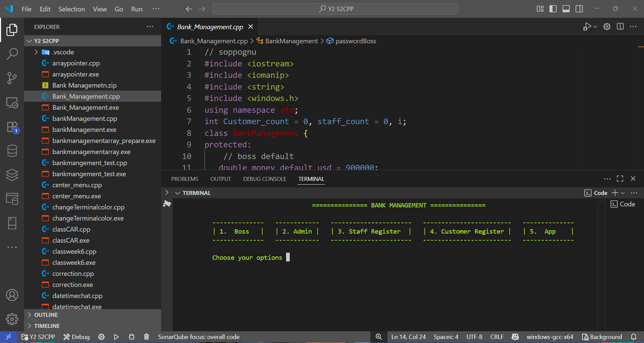This screenshot has width=644, height=343.
Task: Switch to the PROBLEMS tab
Action: [x=185, y=179]
